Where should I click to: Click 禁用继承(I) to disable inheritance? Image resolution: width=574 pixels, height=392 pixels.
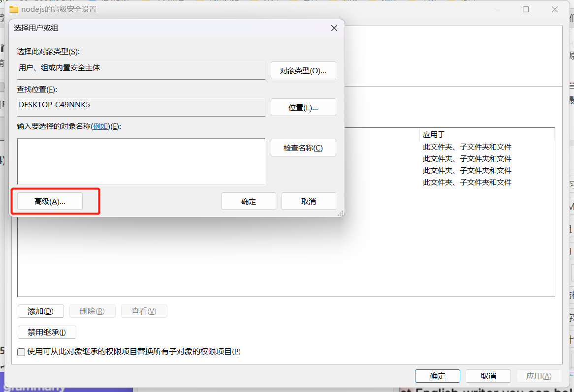[47, 332]
